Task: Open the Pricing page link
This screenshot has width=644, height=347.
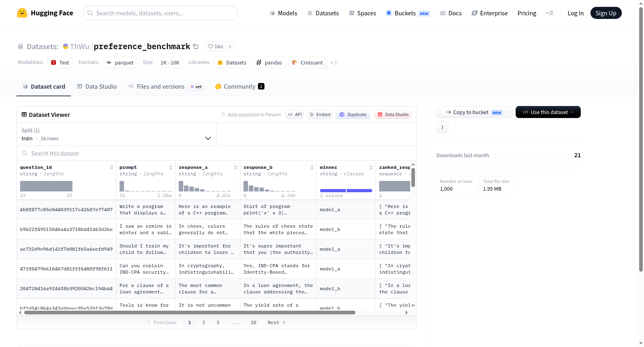Action: click(526, 13)
